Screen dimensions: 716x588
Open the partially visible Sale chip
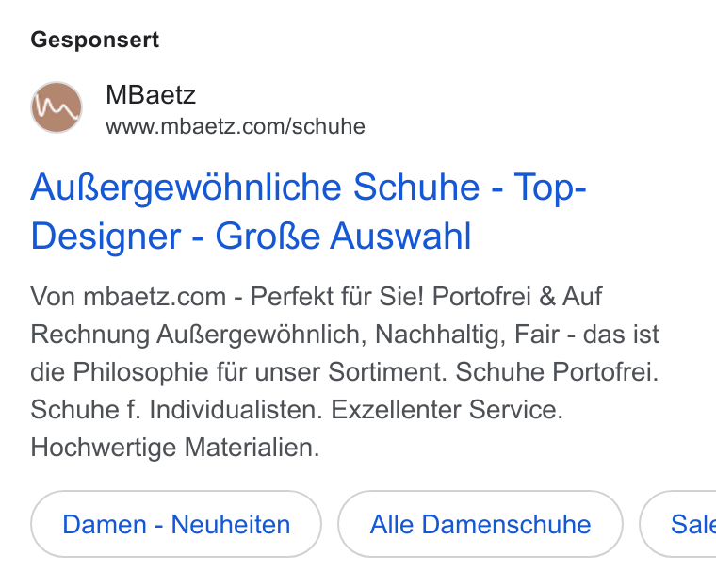(x=677, y=524)
